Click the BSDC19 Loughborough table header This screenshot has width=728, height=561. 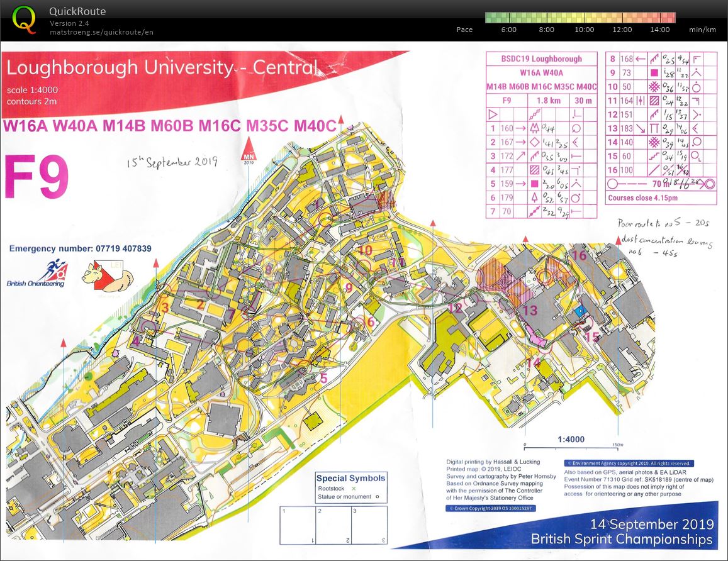click(x=541, y=59)
